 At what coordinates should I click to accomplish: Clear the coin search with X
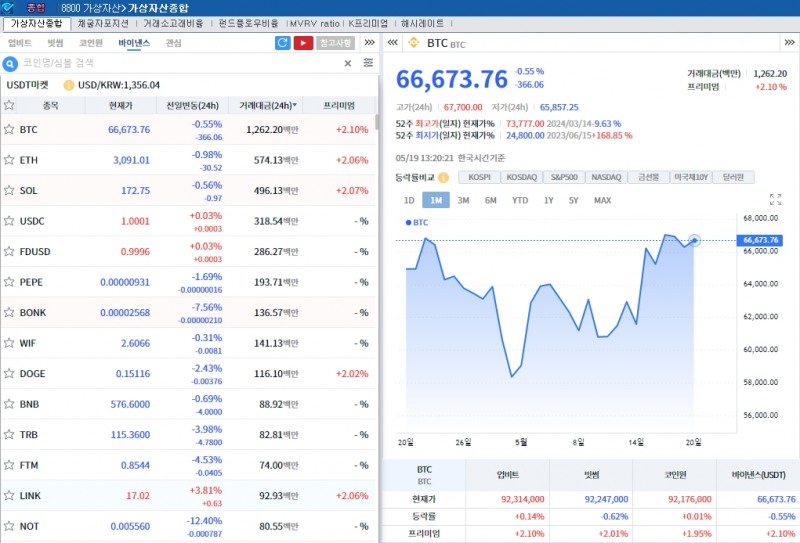pos(347,63)
